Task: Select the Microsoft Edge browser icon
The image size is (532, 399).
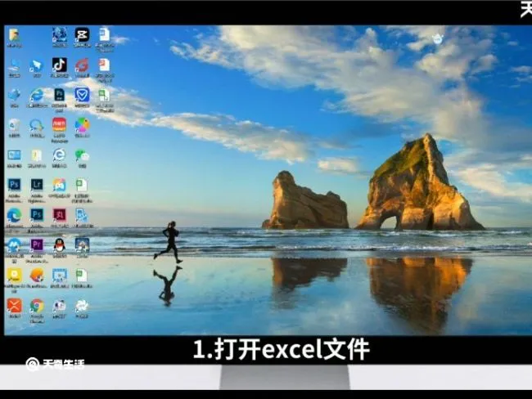Action: tap(14, 215)
